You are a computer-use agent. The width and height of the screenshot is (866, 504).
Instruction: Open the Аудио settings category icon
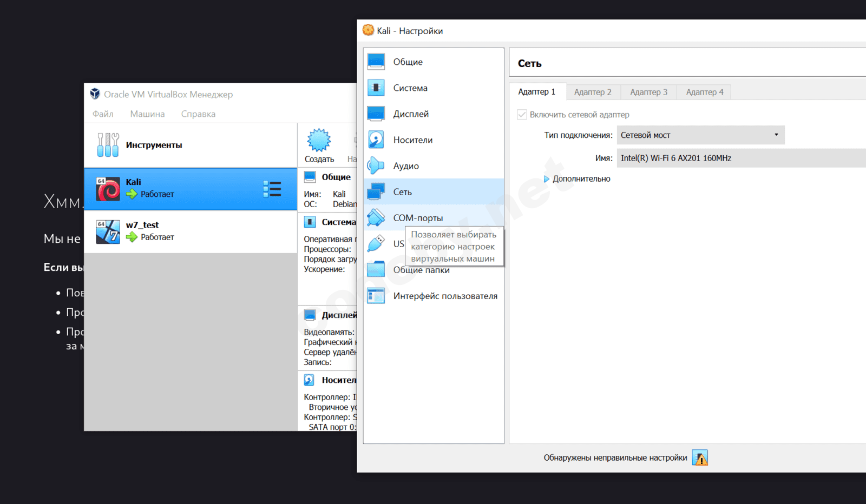click(x=376, y=165)
